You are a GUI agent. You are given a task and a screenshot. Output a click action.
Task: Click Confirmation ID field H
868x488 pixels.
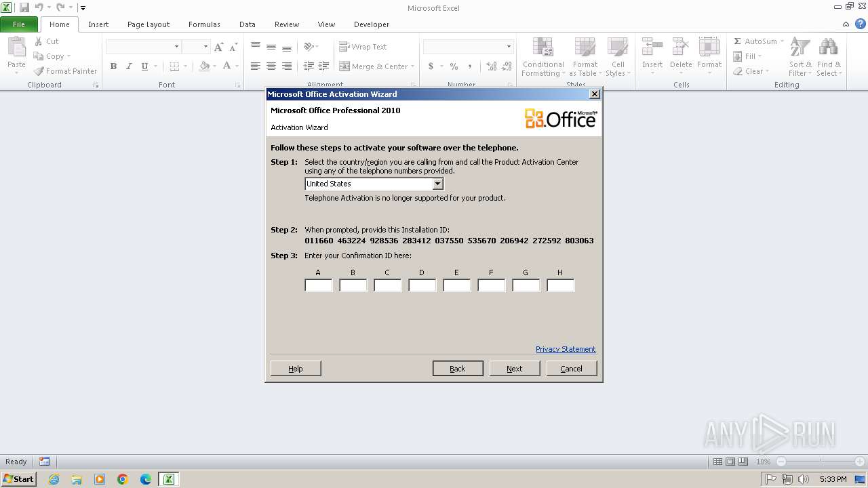pos(560,285)
